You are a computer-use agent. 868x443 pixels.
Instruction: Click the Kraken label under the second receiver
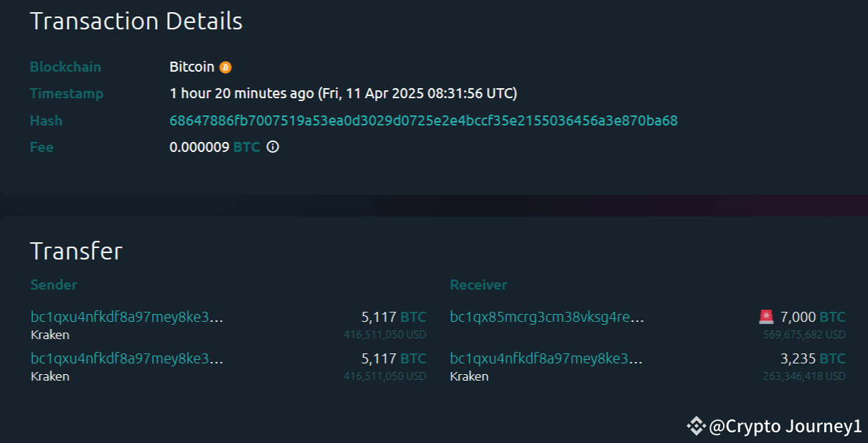(468, 376)
